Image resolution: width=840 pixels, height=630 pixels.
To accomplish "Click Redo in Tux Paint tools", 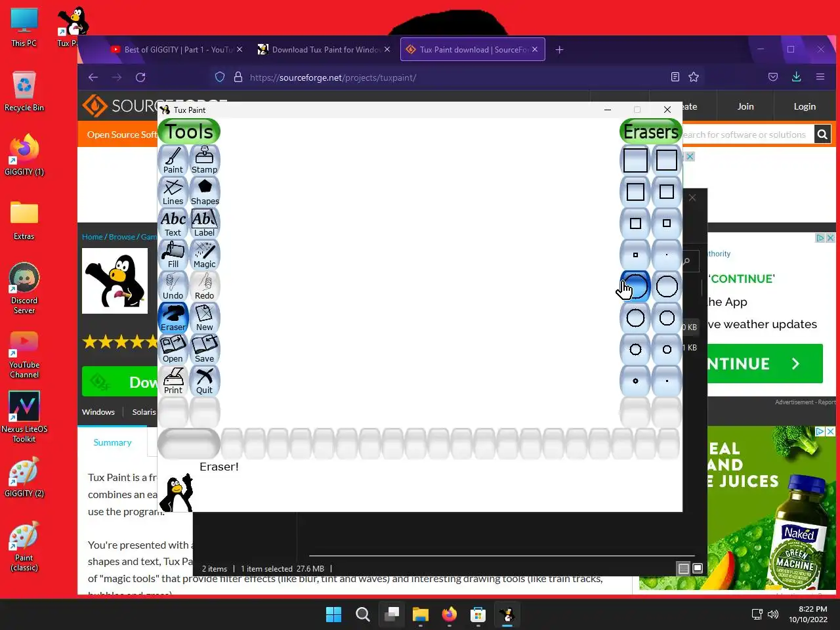I will [x=205, y=286].
